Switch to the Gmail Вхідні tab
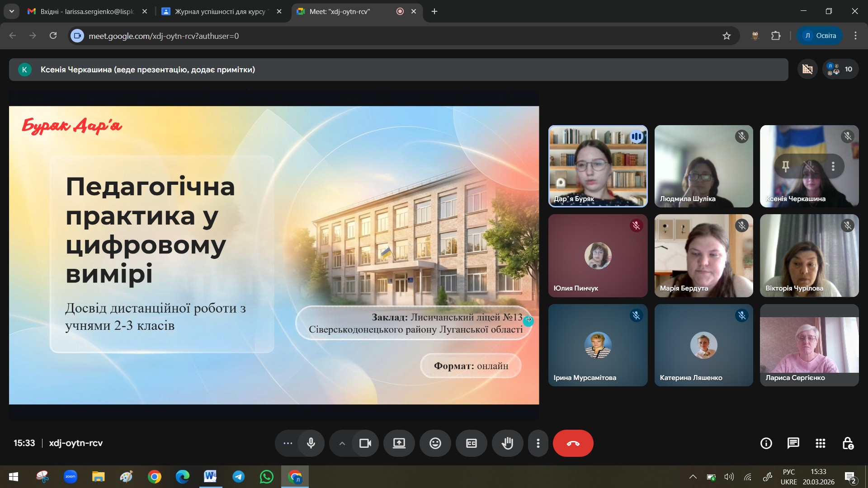 [87, 11]
